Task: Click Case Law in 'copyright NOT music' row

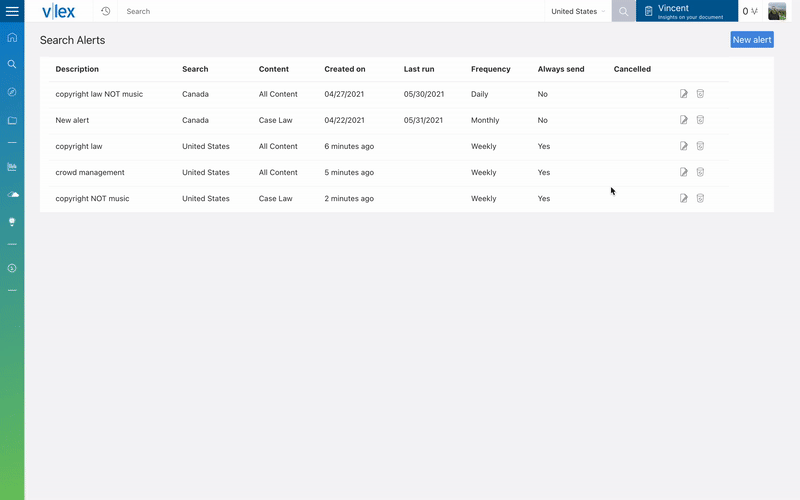Action: point(276,198)
